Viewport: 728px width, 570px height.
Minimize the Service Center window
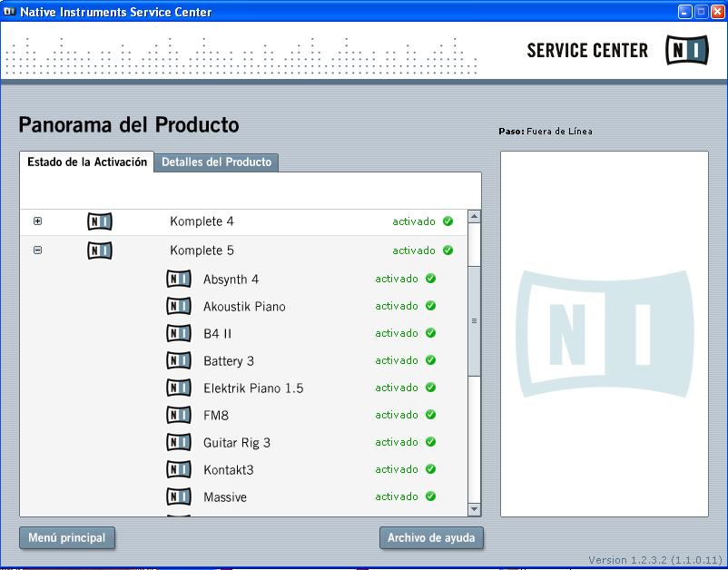coord(684,12)
